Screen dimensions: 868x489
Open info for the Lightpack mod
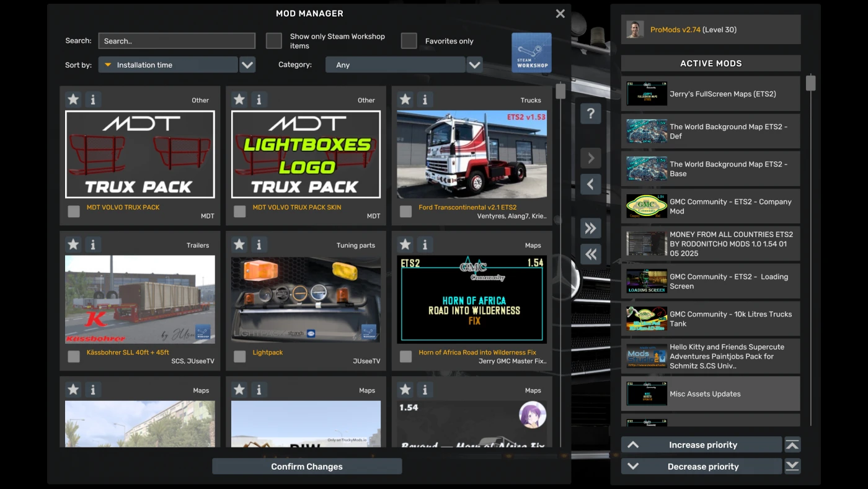tap(259, 244)
